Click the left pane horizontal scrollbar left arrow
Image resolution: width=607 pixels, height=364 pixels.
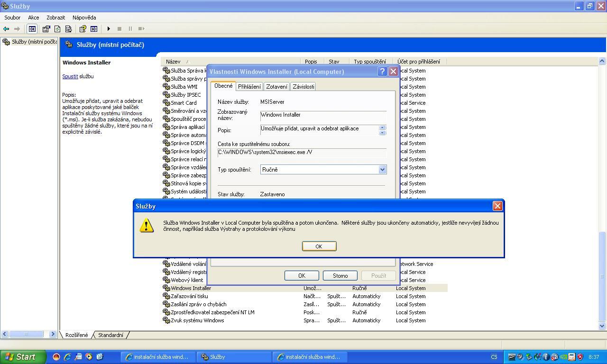click(x=4, y=334)
